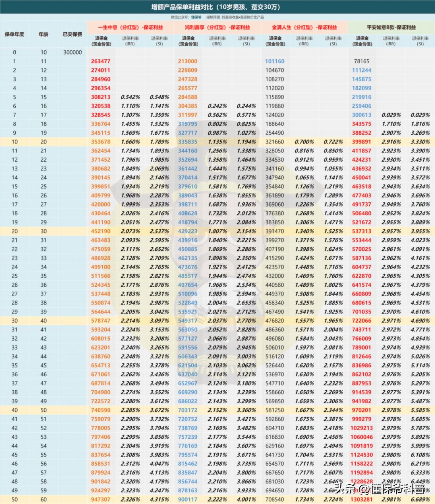
Task: Click the cell 581250
Action: click(275, 410)
